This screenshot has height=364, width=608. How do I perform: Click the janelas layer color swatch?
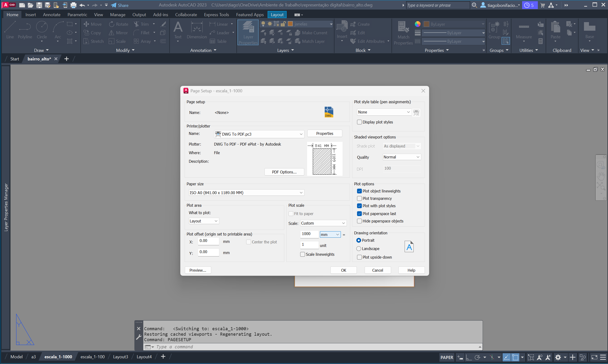tap(290, 24)
